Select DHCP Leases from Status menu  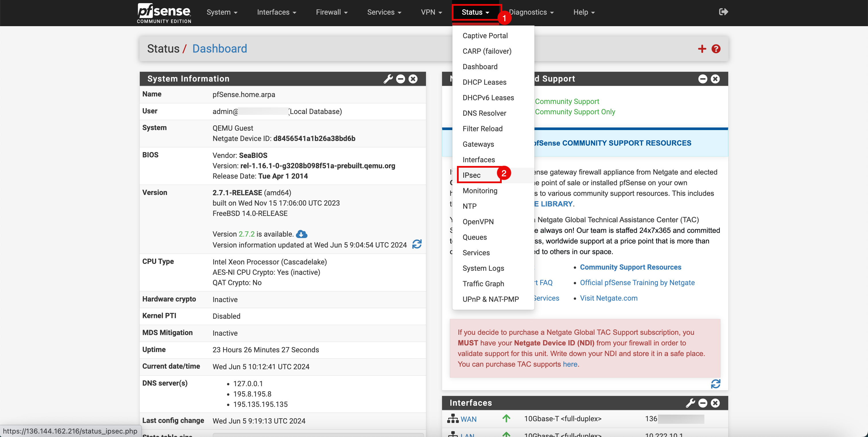coord(485,82)
